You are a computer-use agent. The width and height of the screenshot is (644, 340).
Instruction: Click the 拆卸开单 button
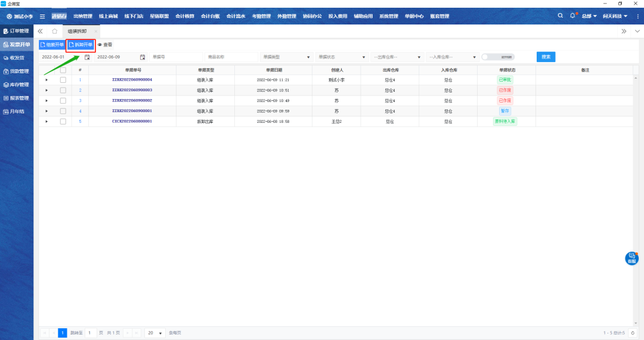coord(80,45)
